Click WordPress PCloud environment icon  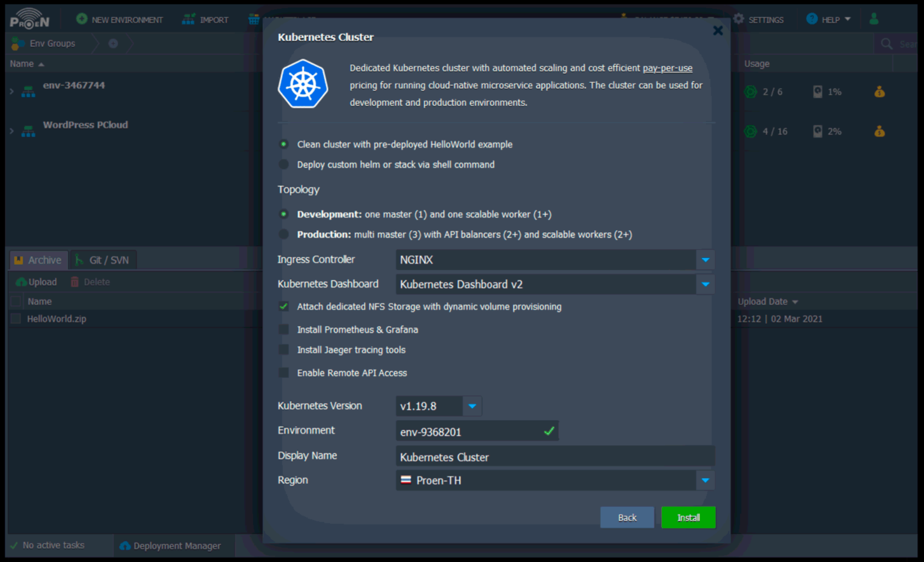click(28, 131)
